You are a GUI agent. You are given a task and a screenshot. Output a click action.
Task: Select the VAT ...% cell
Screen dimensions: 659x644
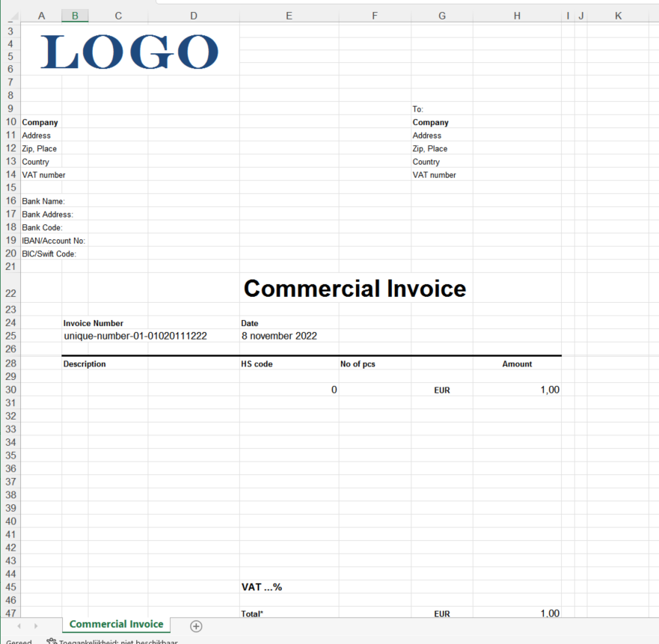tap(262, 587)
